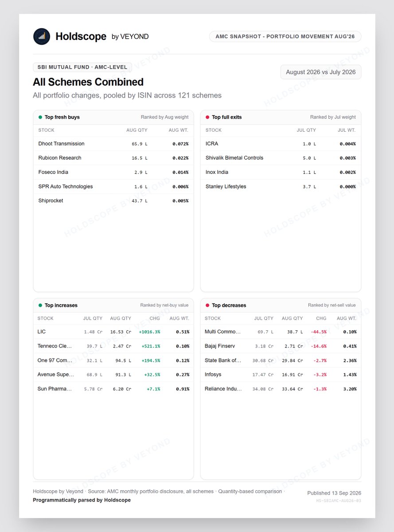Click the green dot beside Top fresh buys
This screenshot has width=394, height=532.
click(x=40, y=117)
